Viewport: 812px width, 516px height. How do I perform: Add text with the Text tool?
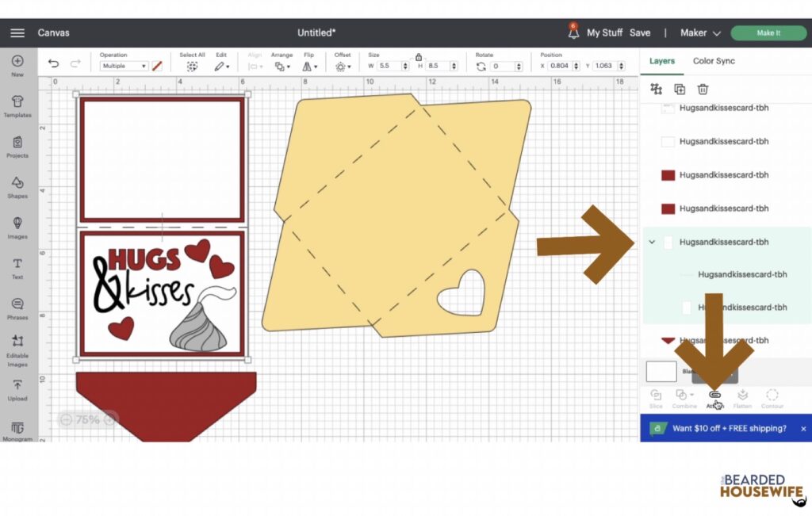(x=17, y=268)
